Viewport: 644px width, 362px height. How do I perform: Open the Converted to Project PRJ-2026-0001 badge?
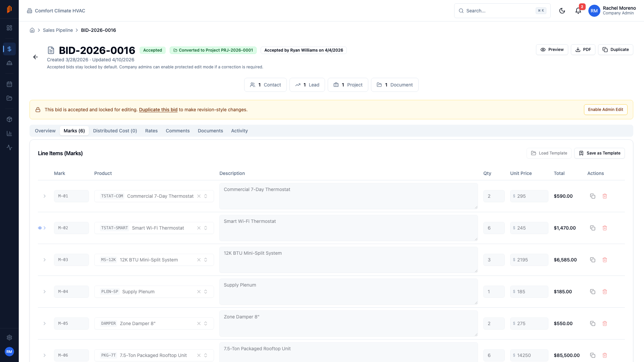click(213, 50)
